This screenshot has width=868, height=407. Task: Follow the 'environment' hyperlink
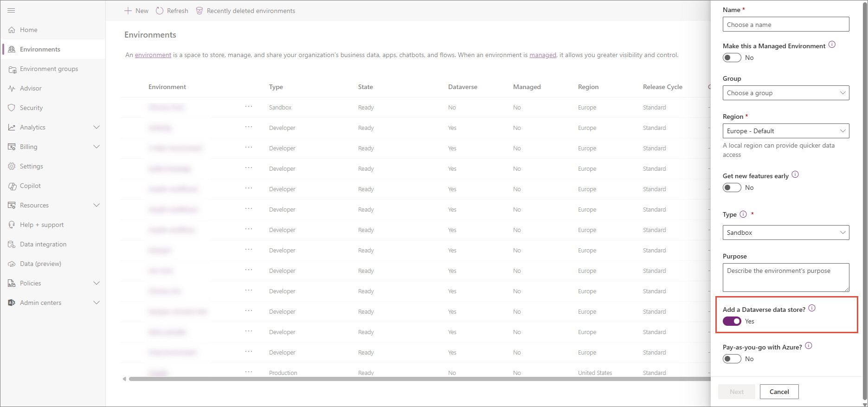pyautogui.click(x=153, y=55)
